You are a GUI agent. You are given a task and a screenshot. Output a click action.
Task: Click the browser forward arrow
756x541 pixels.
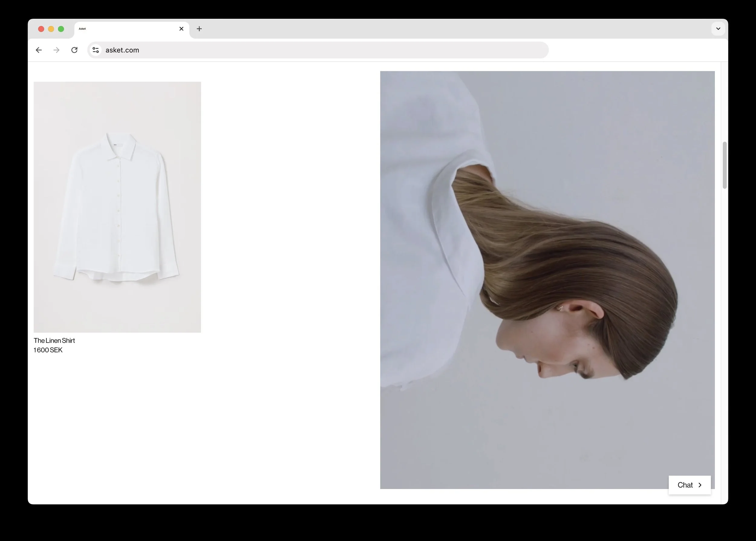tap(57, 50)
